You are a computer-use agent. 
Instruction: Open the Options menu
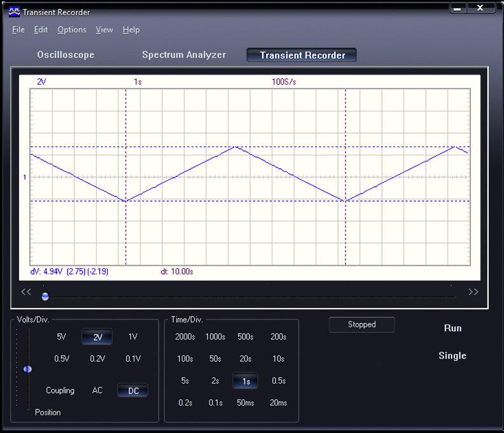pyautogui.click(x=72, y=30)
